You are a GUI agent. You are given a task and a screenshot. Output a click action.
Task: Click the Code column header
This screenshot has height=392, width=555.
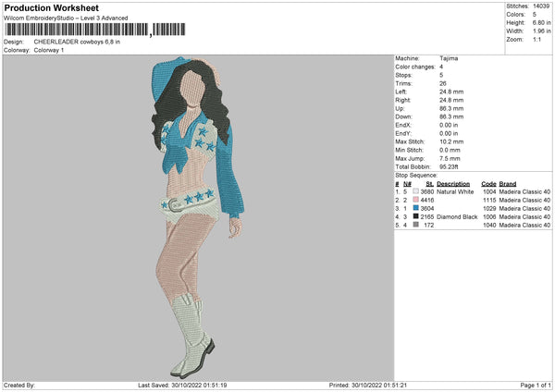coord(489,183)
